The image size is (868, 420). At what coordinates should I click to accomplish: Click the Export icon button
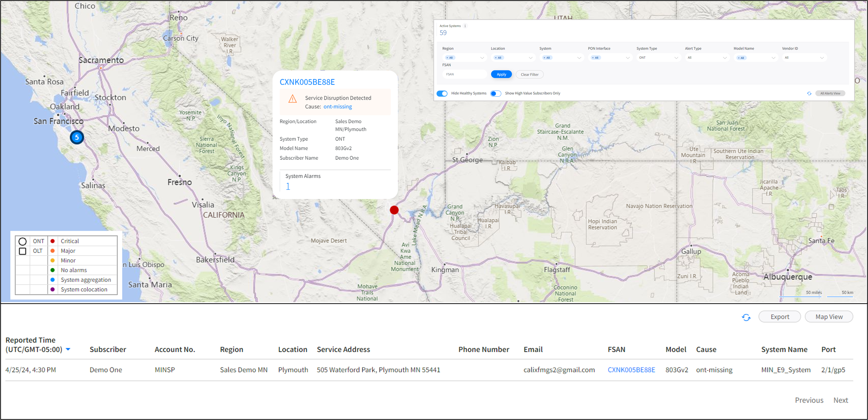(x=779, y=317)
